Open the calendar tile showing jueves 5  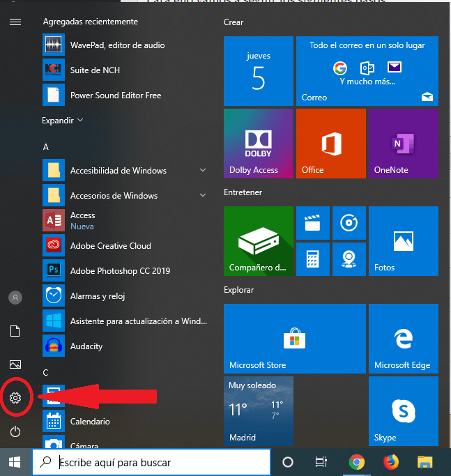[x=259, y=71]
